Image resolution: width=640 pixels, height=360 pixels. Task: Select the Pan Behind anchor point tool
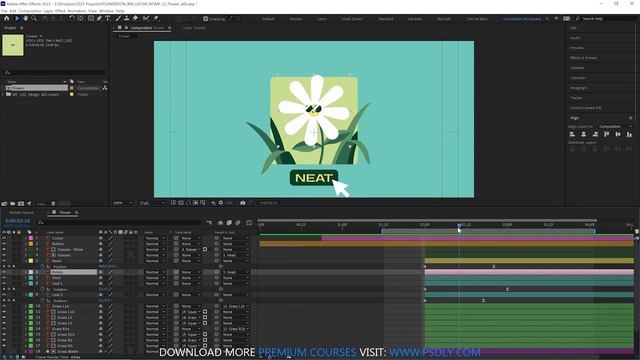pos(80,18)
